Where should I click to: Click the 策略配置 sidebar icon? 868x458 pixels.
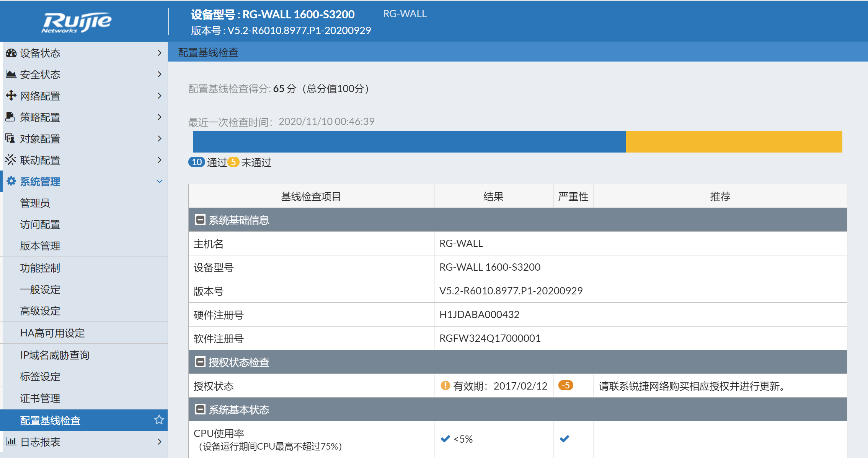10,117
